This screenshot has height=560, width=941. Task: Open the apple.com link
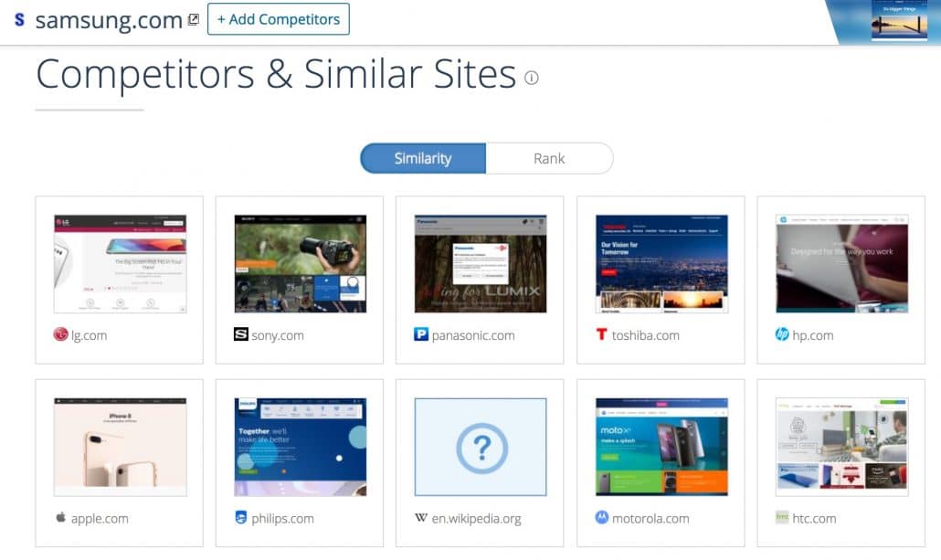click(100, 519)
